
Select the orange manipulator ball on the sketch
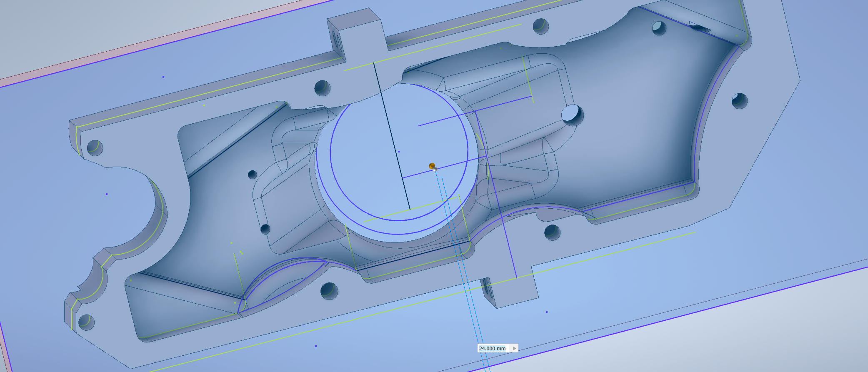432,166
